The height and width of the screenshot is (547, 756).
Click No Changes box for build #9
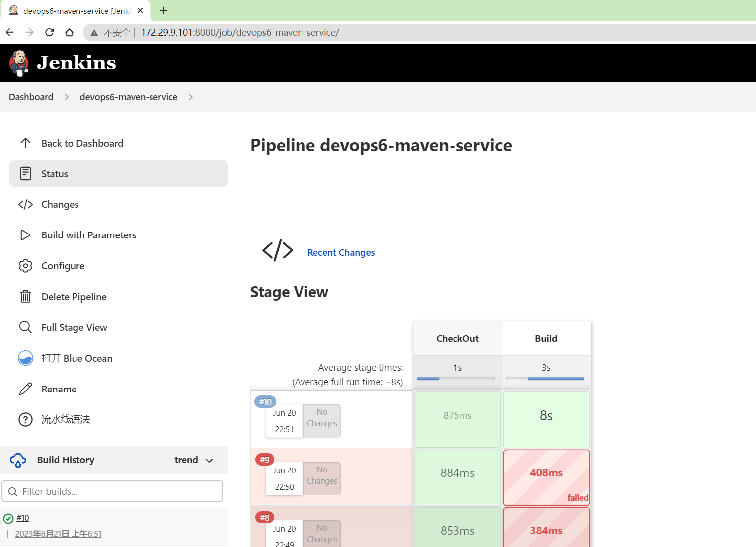(322, 478)
